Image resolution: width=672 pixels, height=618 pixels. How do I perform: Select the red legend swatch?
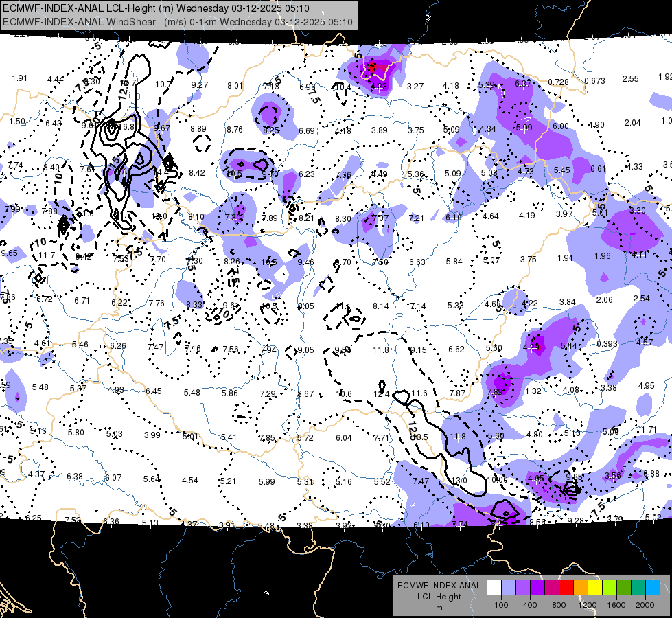[566, 588]
